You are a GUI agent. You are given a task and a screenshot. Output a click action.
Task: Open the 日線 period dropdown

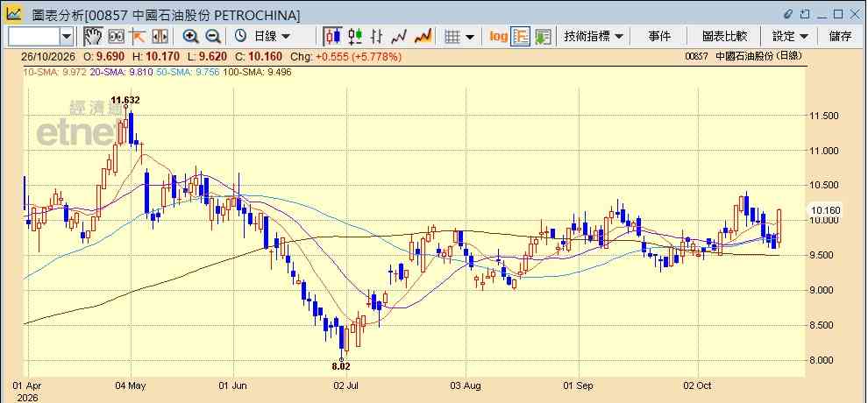(272, 37)
